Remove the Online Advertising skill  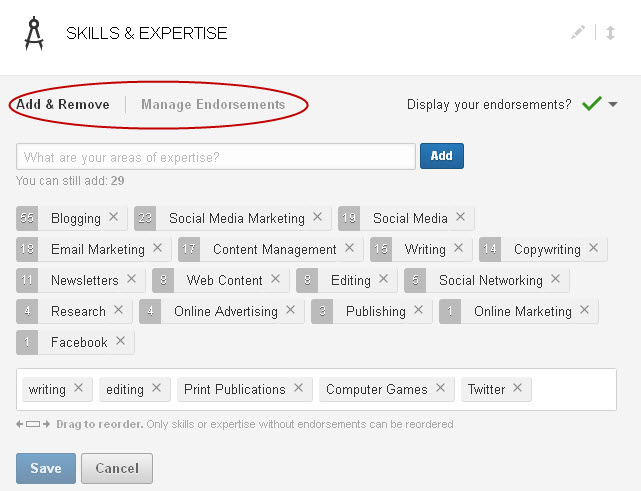point(291,310)
